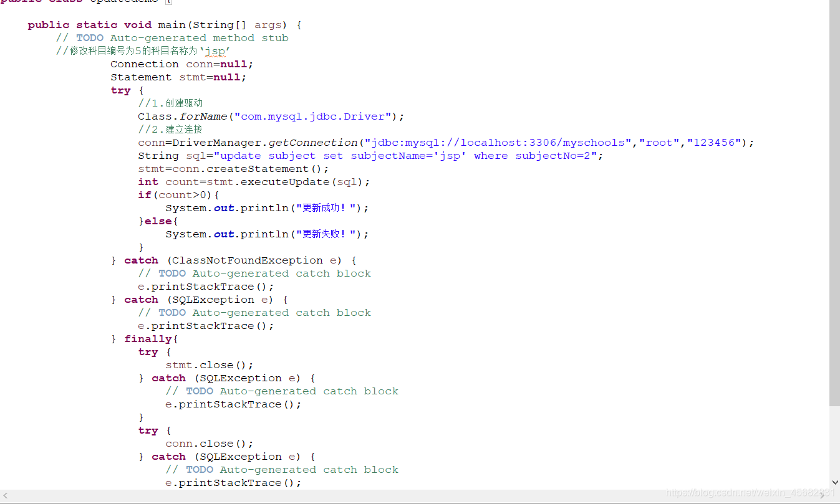
Task: Click the String sql update subject statement
Action: [370, 156]
